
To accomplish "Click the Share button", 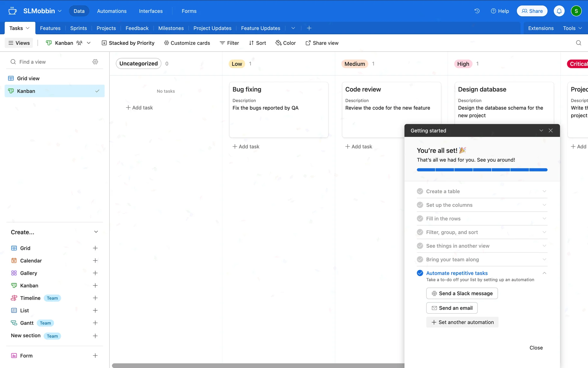I will click(532, 11).
